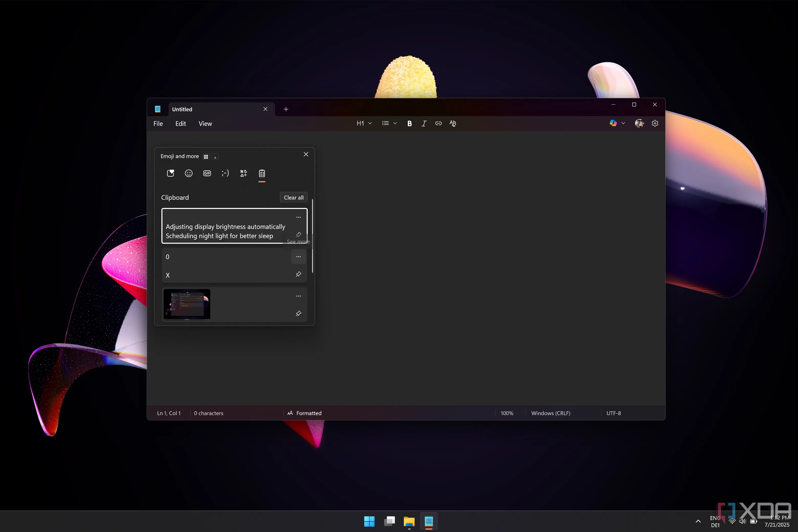Select the GIF panel in Emoji and more

click(207, 173)
